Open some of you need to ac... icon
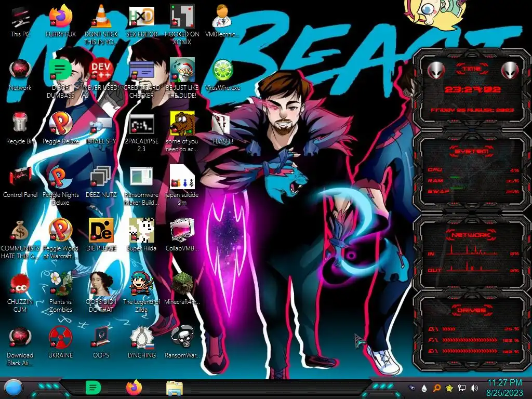 click(182, 124)
